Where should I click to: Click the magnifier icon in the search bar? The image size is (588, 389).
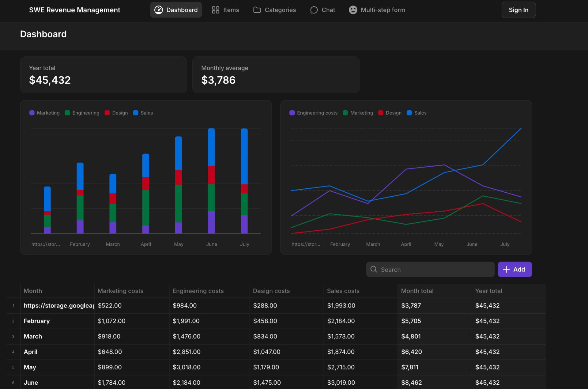(x=374, y=269)
